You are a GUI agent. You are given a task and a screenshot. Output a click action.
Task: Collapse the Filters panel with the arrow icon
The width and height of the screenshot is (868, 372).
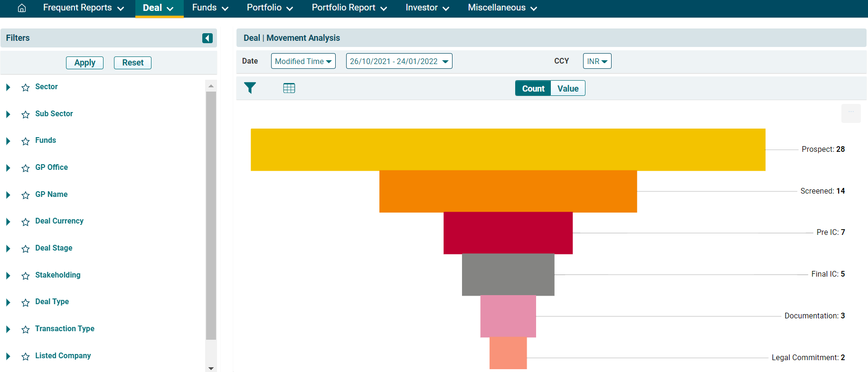208,38
